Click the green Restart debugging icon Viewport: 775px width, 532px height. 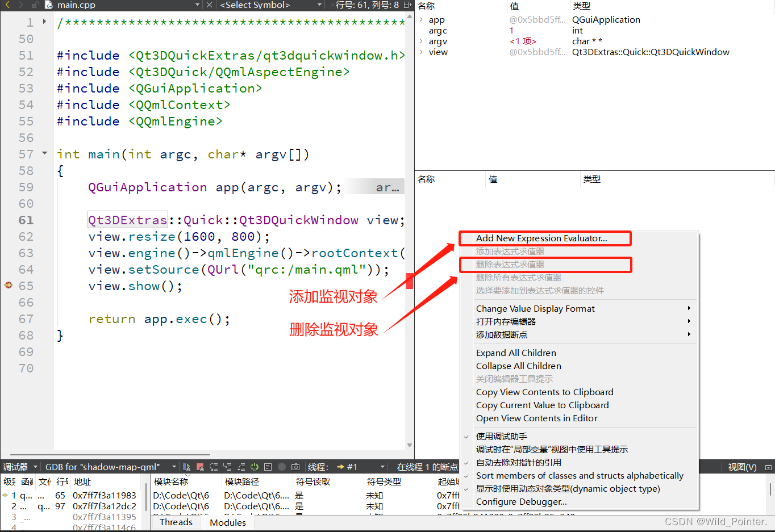click(x=255, y=467)
